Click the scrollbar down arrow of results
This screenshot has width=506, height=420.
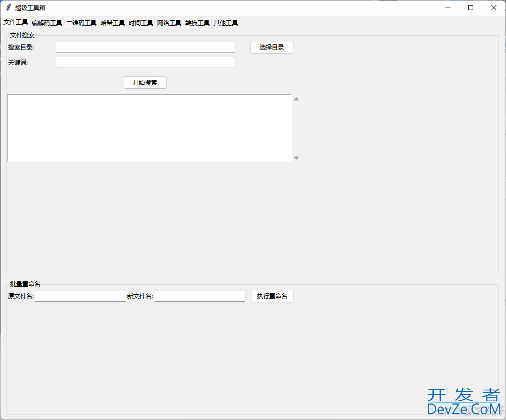tap(296, 158)
